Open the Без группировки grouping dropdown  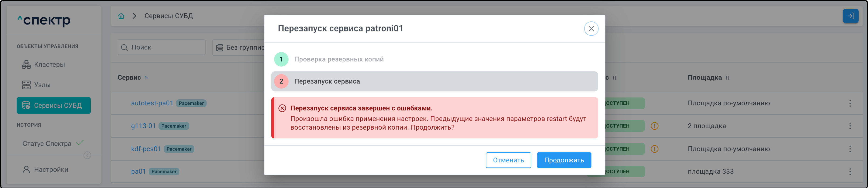[x=239, y=47]
